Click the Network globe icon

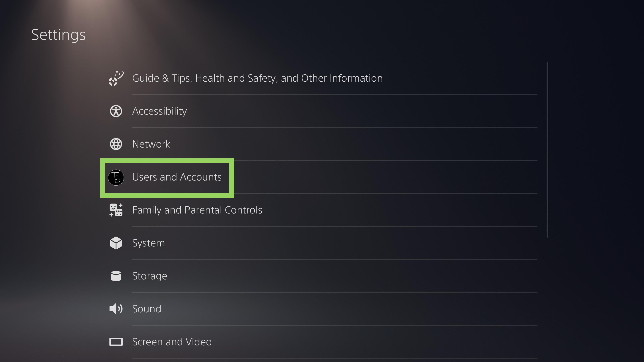[x=116, y=144]
